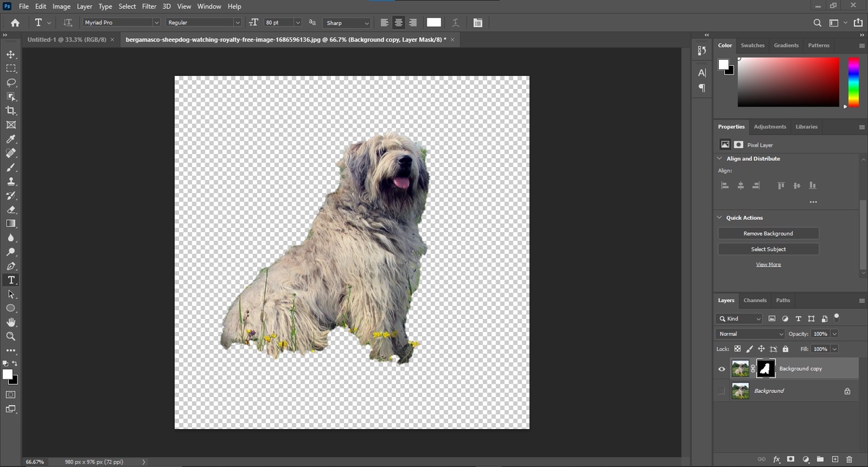Image resolution: width=868 pixels, height=467 pixels.
Task: Toggle layer filtering switch on
Action: tap(837, 317)
